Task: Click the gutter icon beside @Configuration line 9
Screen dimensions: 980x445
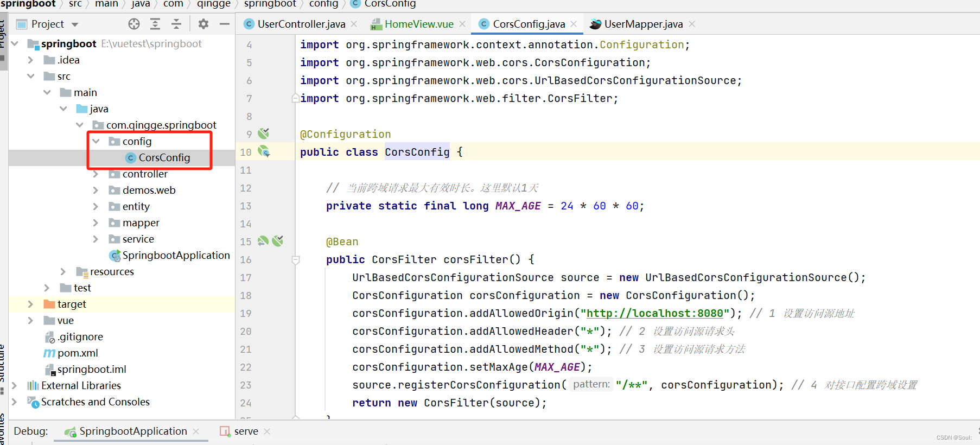Action: [264, 133]
